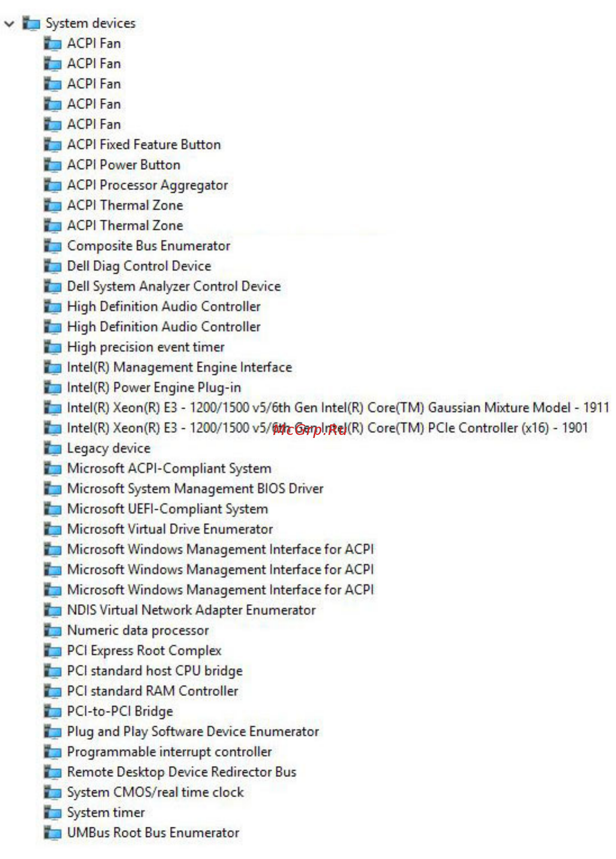Select Numeric data processor entry
Screen dimensions: 616x859
[138, 630]
